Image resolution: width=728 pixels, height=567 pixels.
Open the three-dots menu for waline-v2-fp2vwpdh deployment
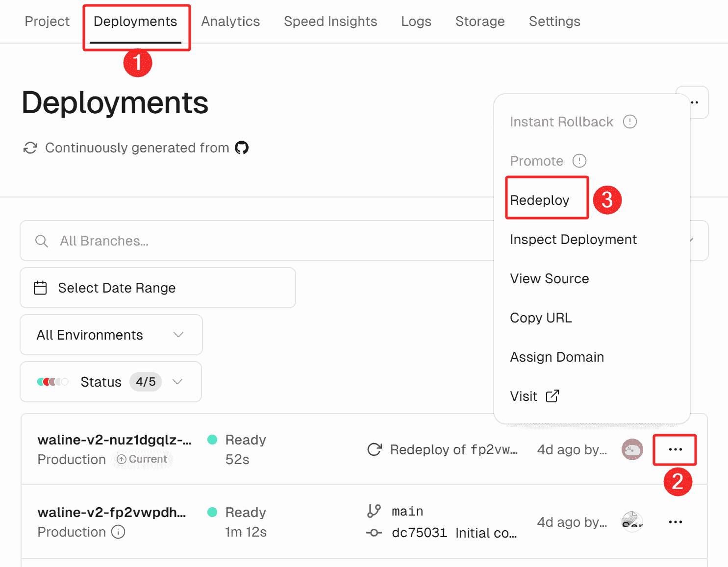[x=675, y=522]
